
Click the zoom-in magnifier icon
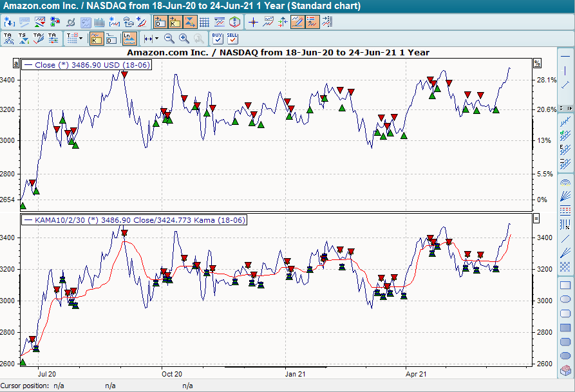click(183, 39)
